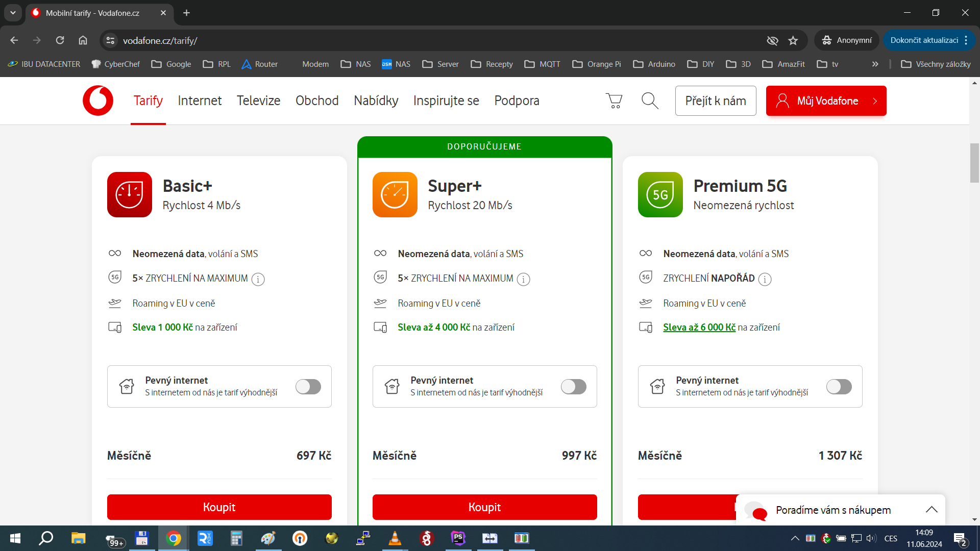
Task: Show more bookmarks chevron
Action: [x=875, y=64]
